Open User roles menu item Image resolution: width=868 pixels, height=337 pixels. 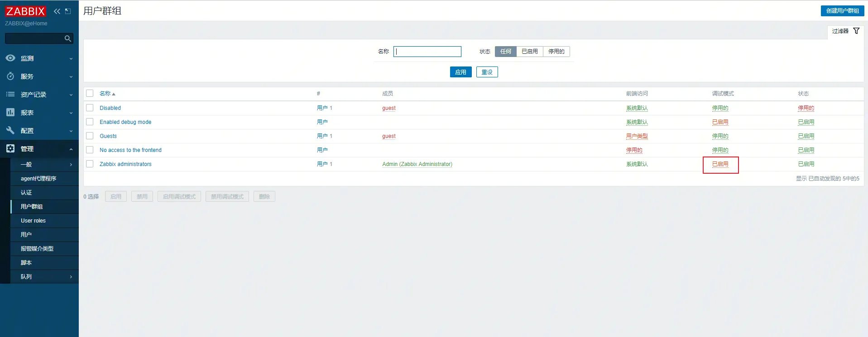pos(33,221)
